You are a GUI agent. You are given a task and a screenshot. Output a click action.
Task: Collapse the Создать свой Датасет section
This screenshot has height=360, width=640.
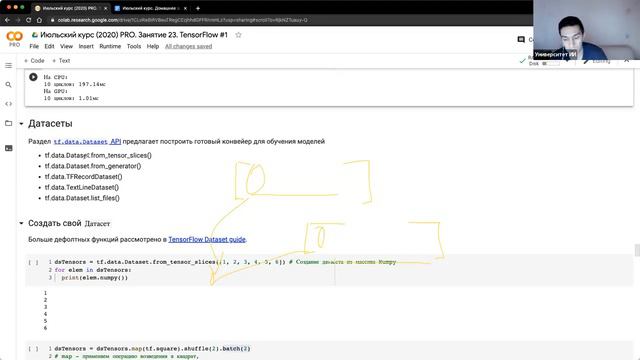[x=21, y=223]
